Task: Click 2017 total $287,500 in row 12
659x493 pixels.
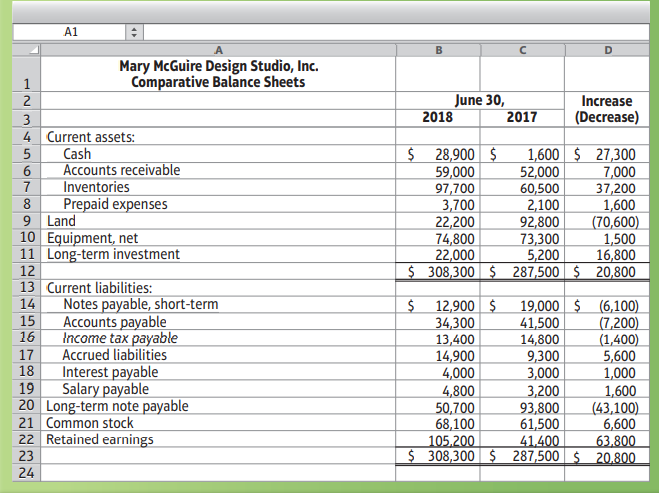Action: coord(525,272)
